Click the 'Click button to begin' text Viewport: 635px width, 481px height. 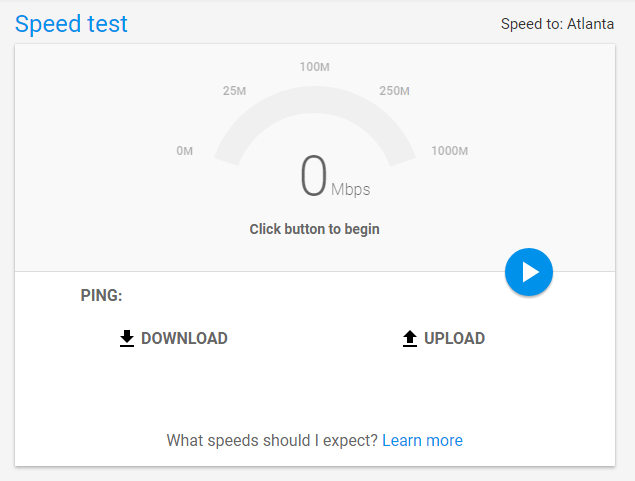point(315,229)
